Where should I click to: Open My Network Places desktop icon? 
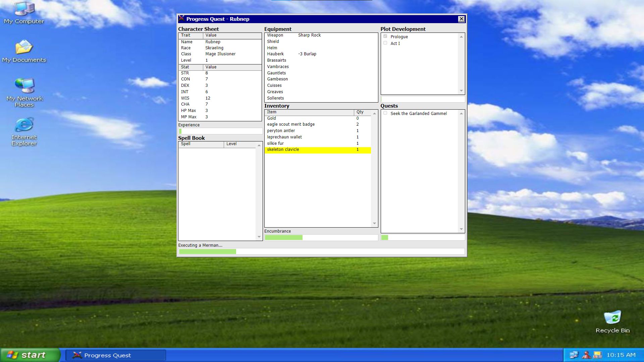click(x=24, y=93)
